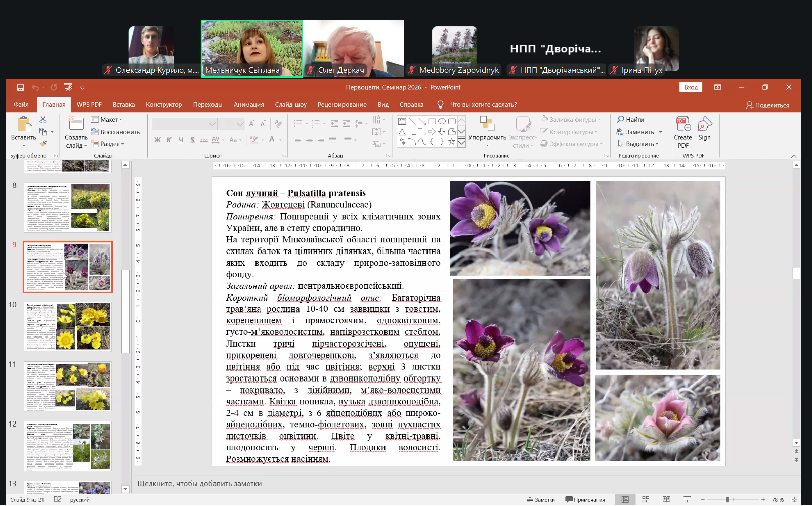The width and height of the screenshot is (812, 506).
Task: Toggle Reading view in status bar
Action: click(666, 499)
